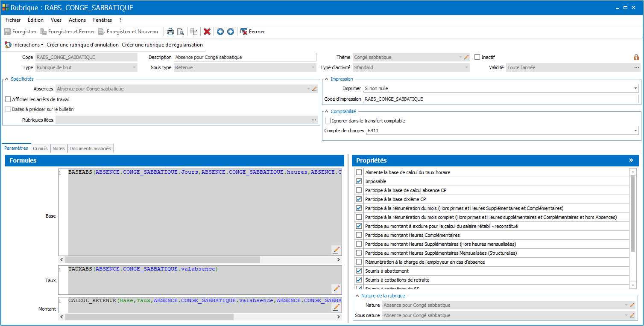Edit the Base formula with pencil icon
Viewport: 644px width, 326px height.
336,250
